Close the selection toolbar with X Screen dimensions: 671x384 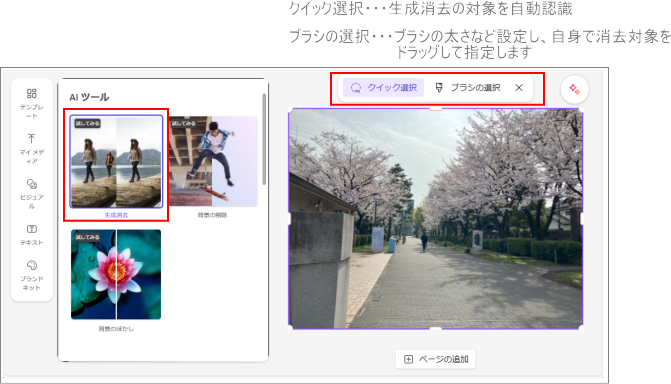[x=519, y=88]
